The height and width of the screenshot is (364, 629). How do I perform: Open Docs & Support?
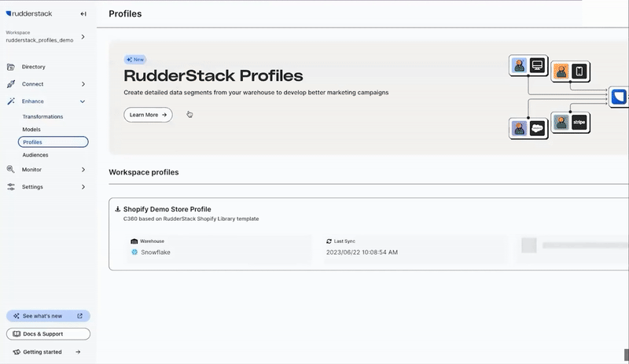pyautogui.click(x=48, y=334)
